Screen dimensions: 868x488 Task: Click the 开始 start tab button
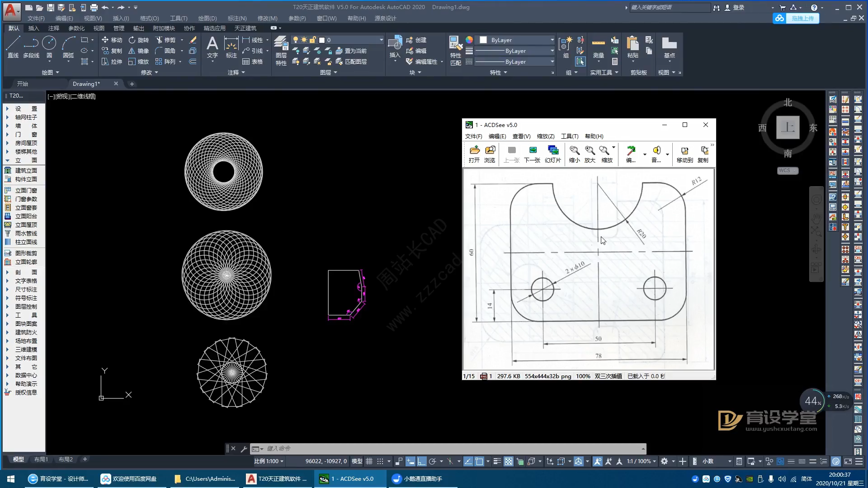tap(23, 84)
